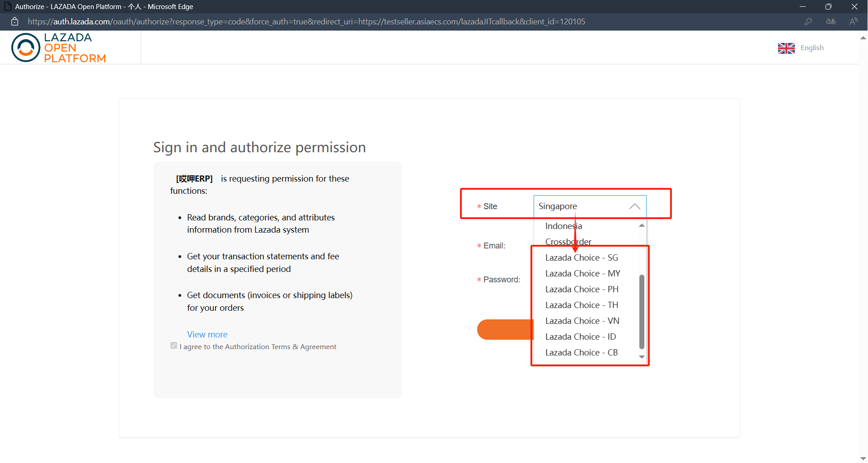Choose Lazada Choice - MY option

[582, 273]
